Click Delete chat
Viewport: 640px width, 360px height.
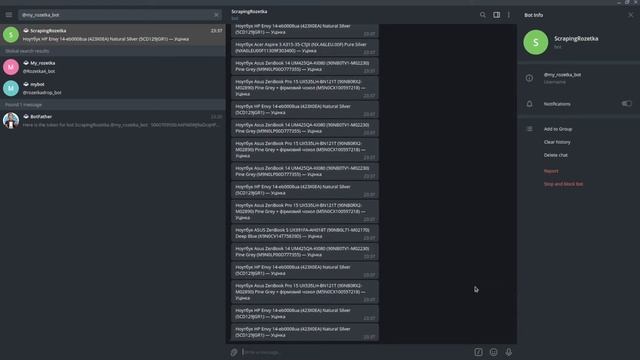click(556, 155)
